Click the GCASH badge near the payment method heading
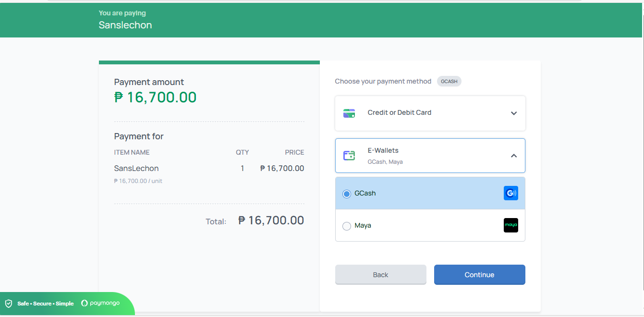The height and width of the screenshot is (317, 644). point(449,81)
